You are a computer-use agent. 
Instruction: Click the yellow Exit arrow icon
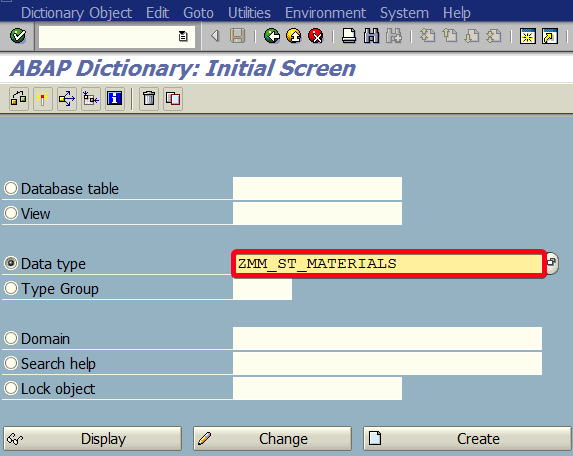(294, 36)
